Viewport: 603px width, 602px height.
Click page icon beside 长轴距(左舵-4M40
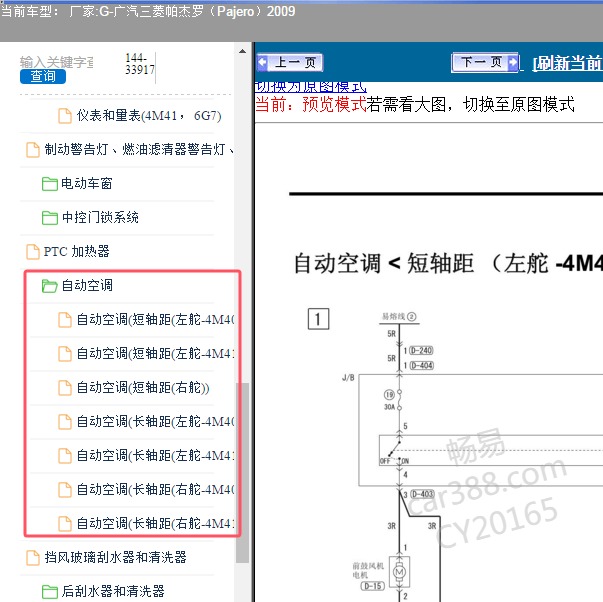coord(65,422)
